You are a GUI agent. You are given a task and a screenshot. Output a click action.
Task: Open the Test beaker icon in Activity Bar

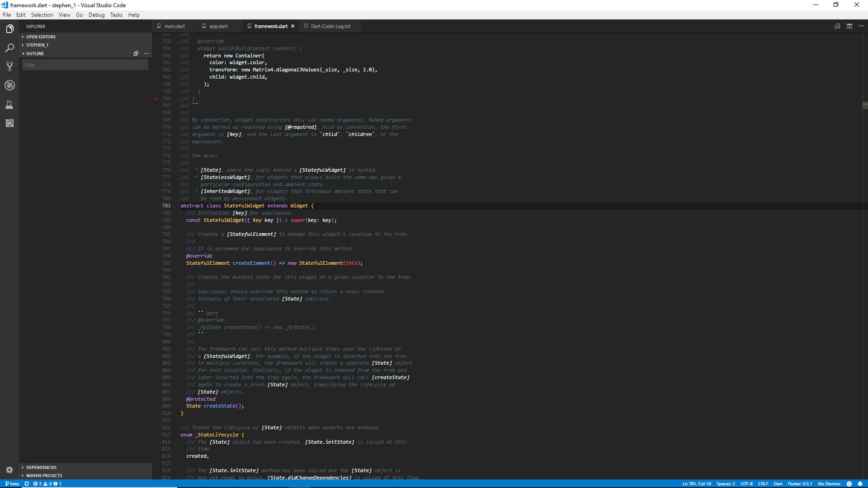coord(9,104)
